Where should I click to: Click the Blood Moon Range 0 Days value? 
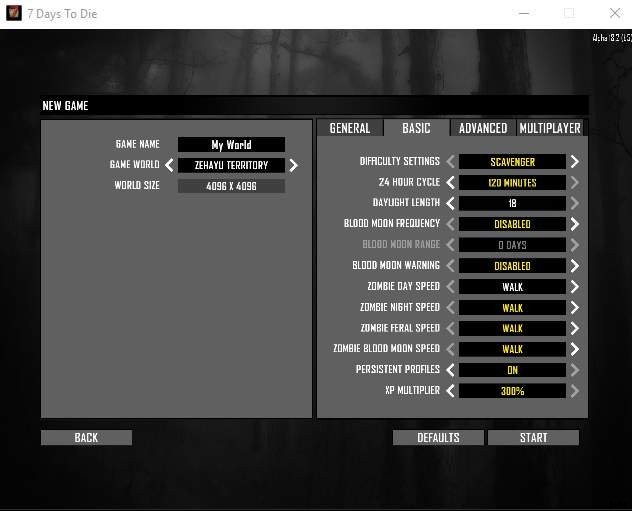pyautogui.click(x=512, y=245)
